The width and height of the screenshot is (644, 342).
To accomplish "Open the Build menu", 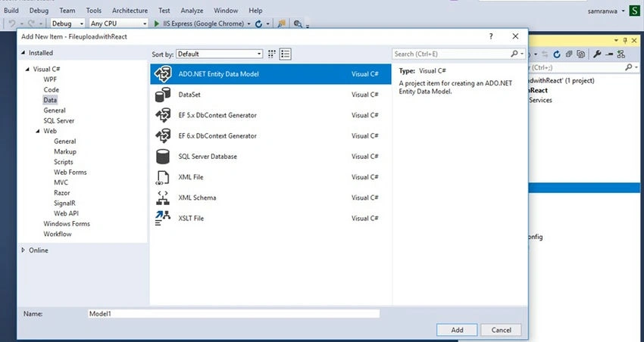I will tap(11, 11).
